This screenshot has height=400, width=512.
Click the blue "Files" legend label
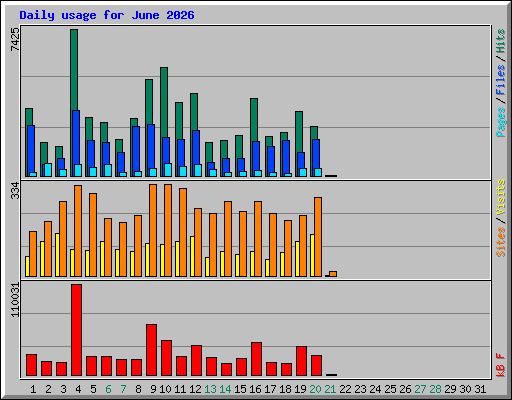[x=500, y=79]
